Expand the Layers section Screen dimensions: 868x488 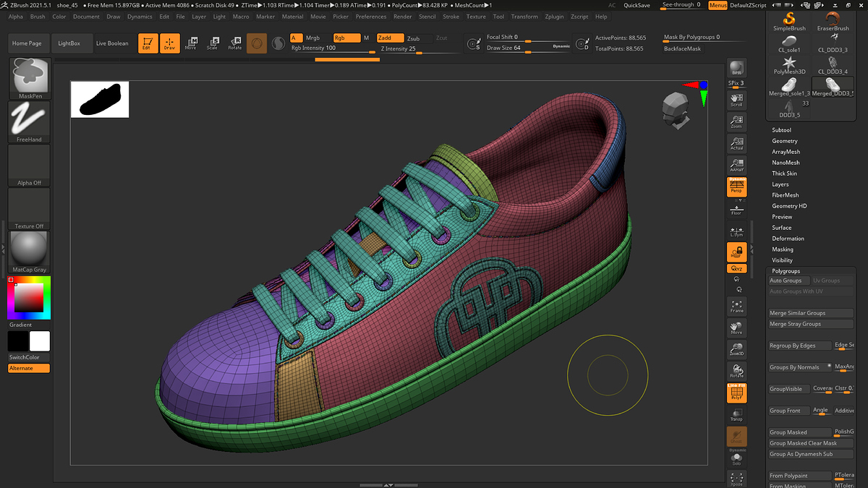780,184
